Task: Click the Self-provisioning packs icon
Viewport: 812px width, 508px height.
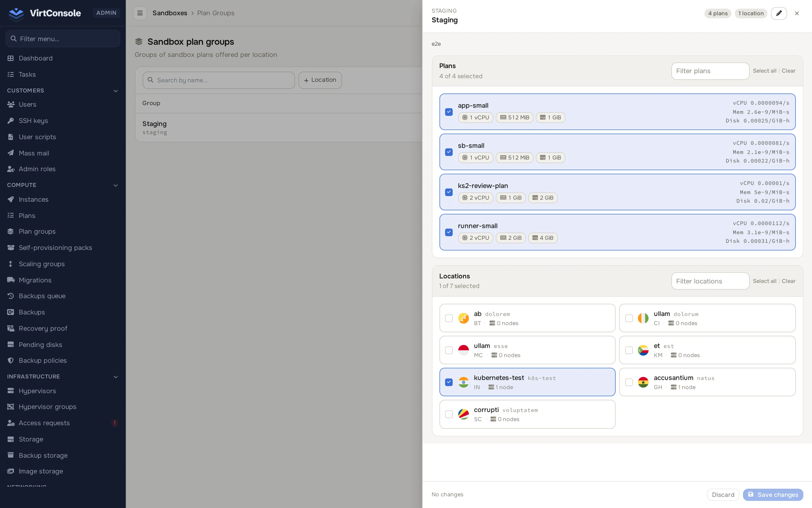Action: 11,248
